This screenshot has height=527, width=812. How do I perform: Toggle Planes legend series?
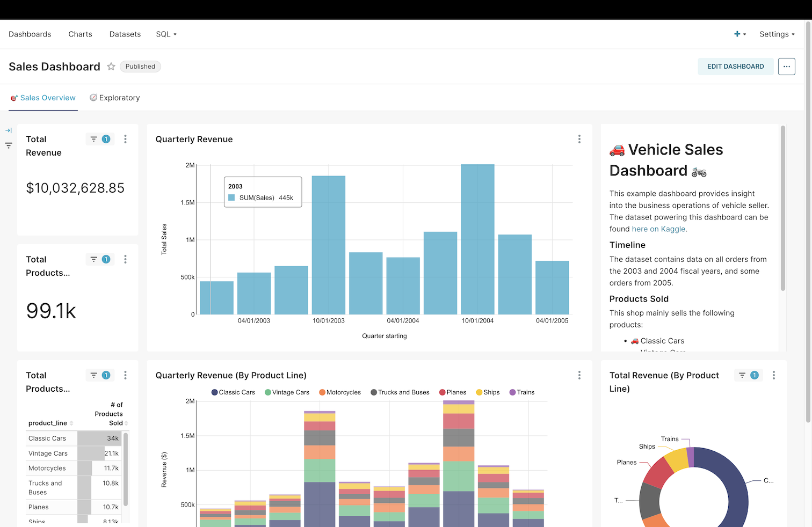tap(453, 392)
